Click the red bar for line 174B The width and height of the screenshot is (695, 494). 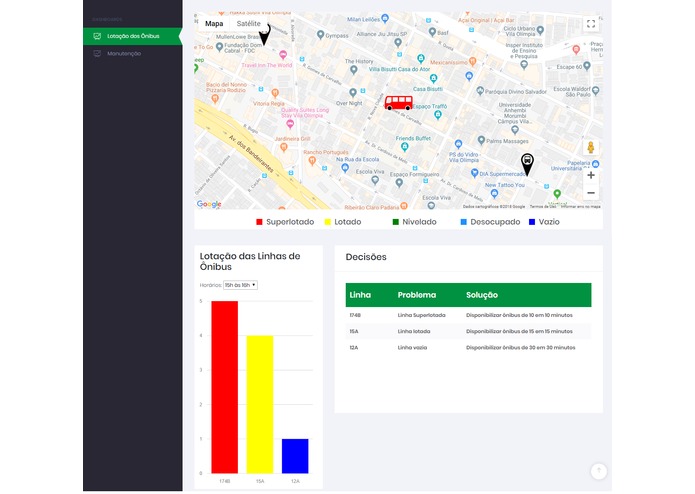click(x=224, y=387)
